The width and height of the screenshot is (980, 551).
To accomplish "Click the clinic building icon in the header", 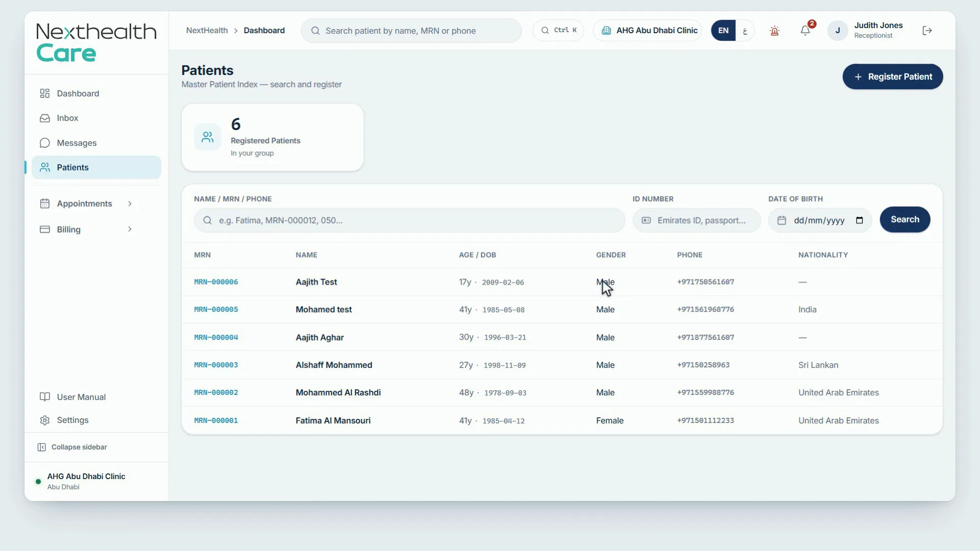I will tap(606, 31).
